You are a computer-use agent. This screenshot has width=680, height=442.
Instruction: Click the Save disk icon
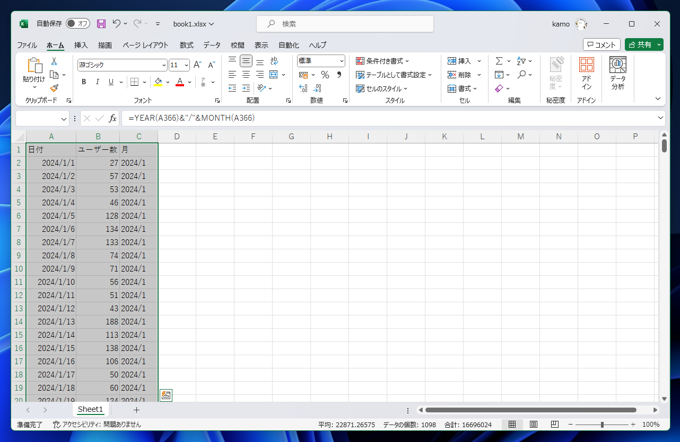101,23
